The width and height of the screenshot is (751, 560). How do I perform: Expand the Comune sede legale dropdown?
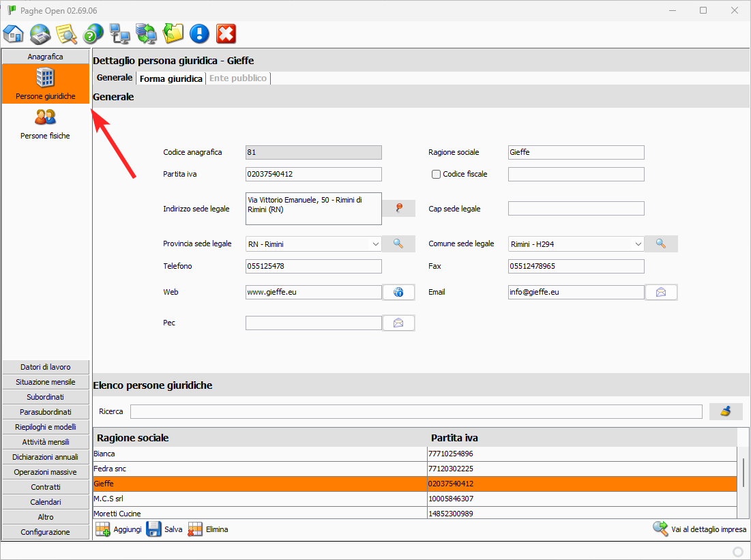point(638,244)
